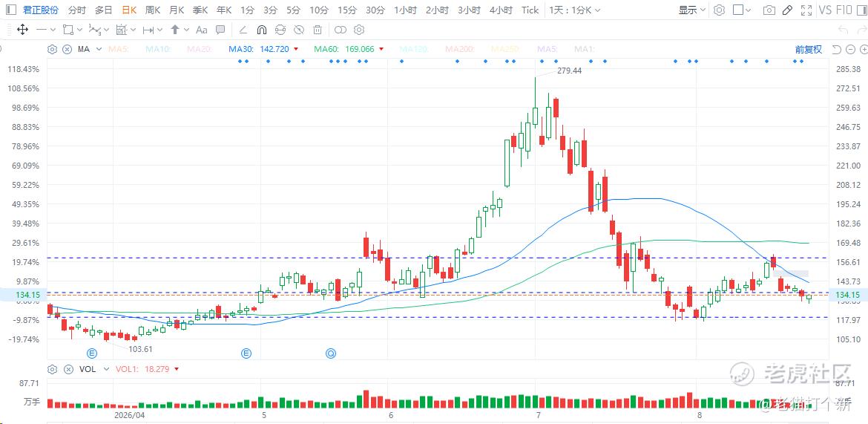
Task: Switch to 月K monthly chart
Action: point(177,10)
